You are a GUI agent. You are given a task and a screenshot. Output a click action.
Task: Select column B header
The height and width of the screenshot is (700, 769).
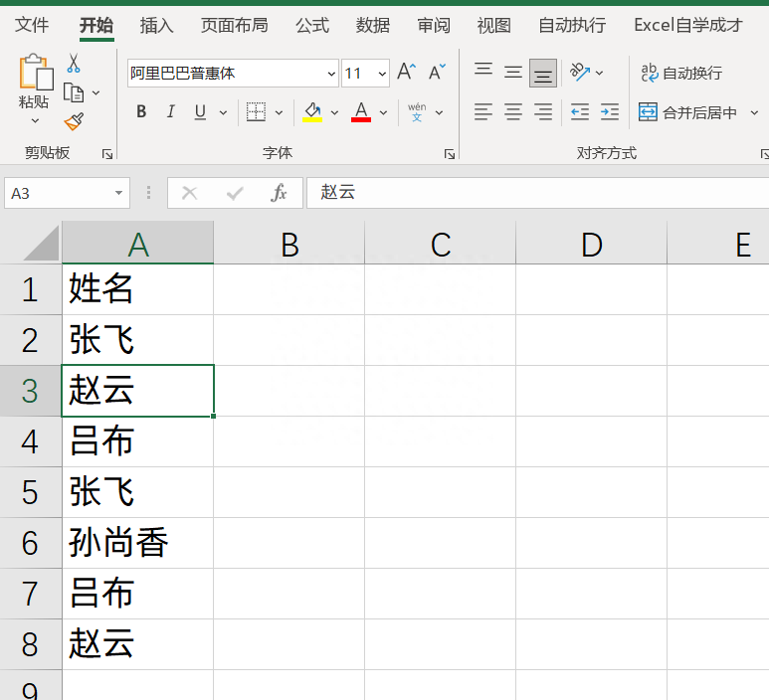point(289,244)
